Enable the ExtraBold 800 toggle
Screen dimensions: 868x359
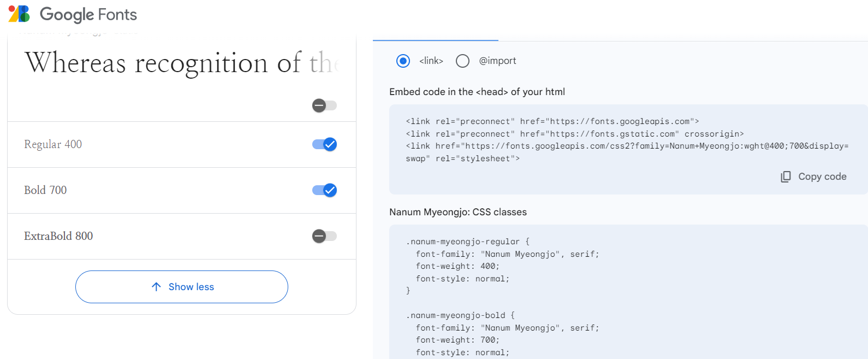[x=325, y=236]
